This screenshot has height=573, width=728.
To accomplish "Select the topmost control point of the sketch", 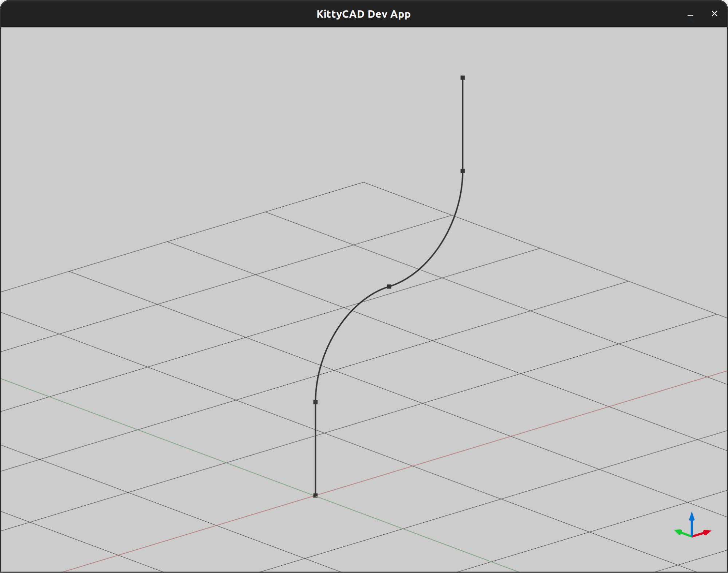I will [463, 78].
